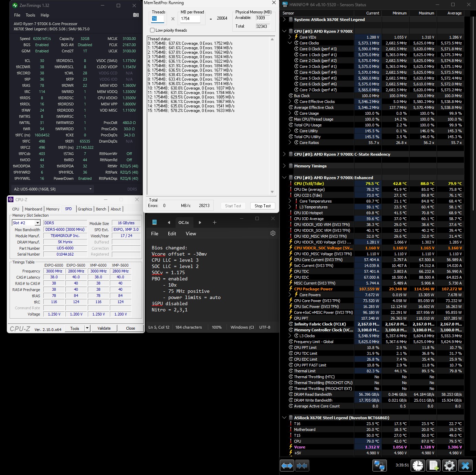The image size is (476, 475).
Task: Click CPU-Z Close button
Action: click(x=130, y=328)
